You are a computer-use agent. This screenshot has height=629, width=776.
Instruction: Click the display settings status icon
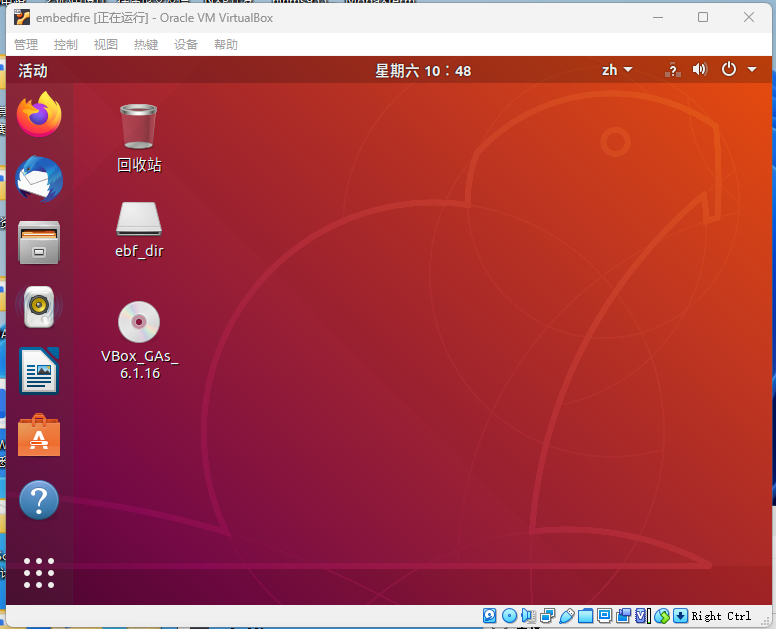tap(604, 616)
